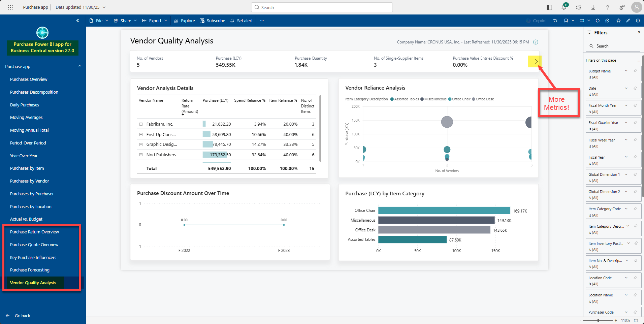Open the File menu
644x324 pixels.
coord(99,21)
